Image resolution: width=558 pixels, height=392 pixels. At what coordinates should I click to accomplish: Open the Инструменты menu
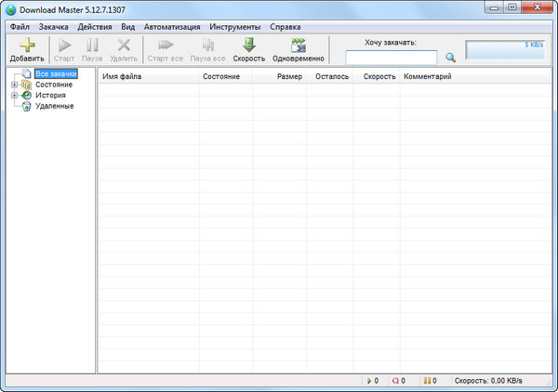coord(235,27)
